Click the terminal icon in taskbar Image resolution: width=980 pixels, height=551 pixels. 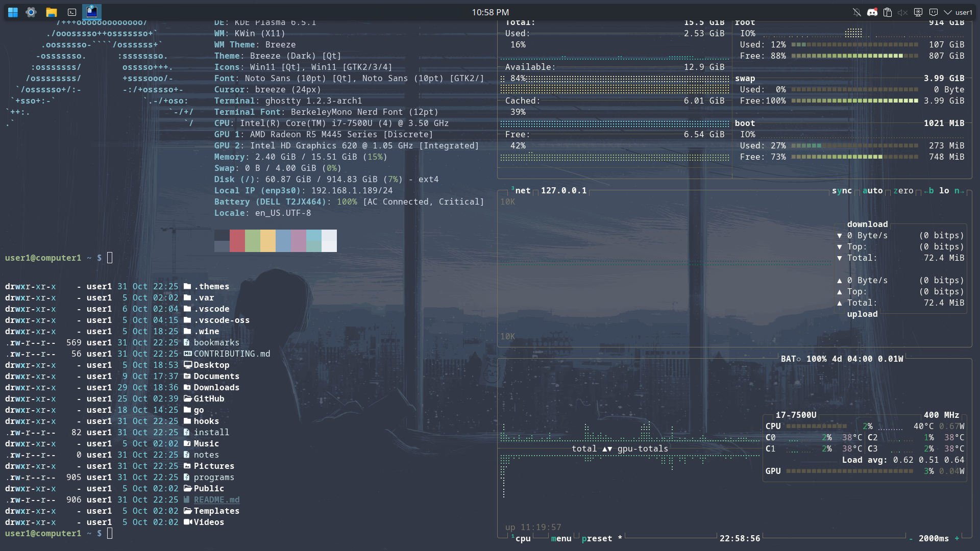coord(72,12)
